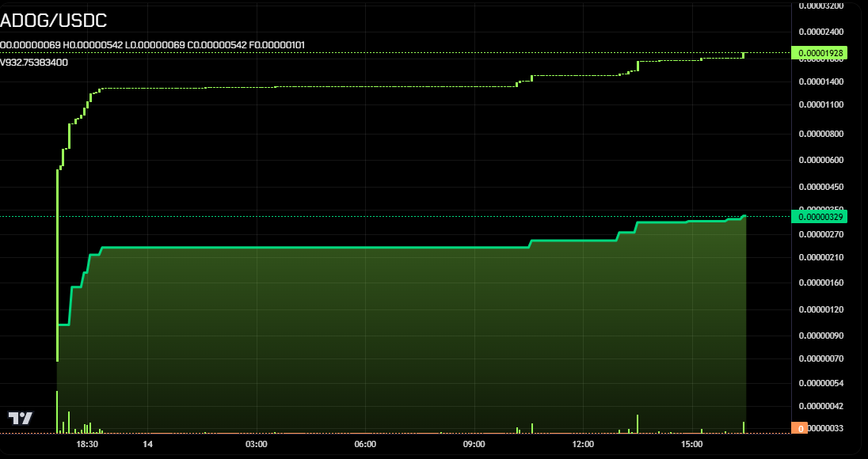The width and height of the screenshot is (868, 459).
Task: Click the V932.75383400 volume readout
Action: coord(34,63)
